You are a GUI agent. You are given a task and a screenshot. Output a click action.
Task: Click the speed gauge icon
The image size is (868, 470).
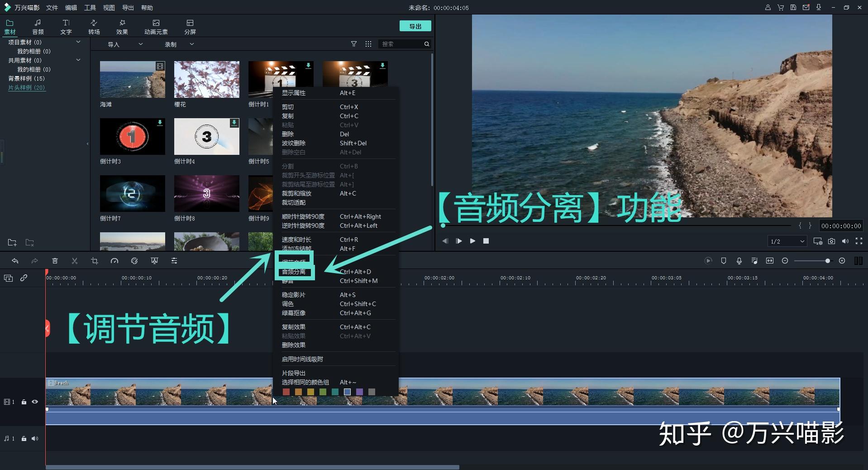[x=114, y=261]
